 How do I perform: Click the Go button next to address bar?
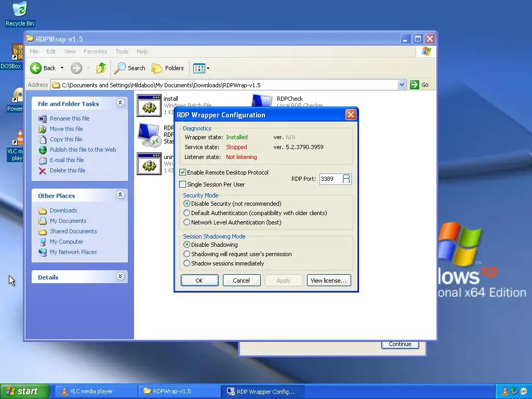pos(419,85)
